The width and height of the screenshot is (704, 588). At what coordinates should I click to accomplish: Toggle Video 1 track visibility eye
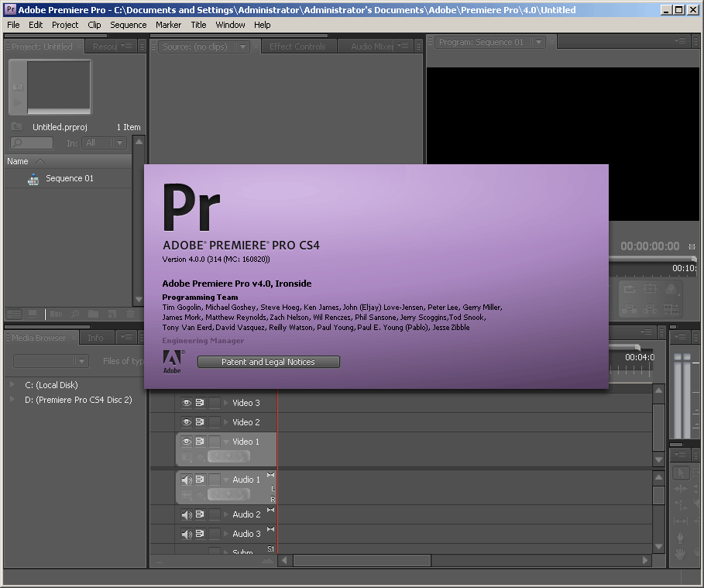(x=187, y=442)
